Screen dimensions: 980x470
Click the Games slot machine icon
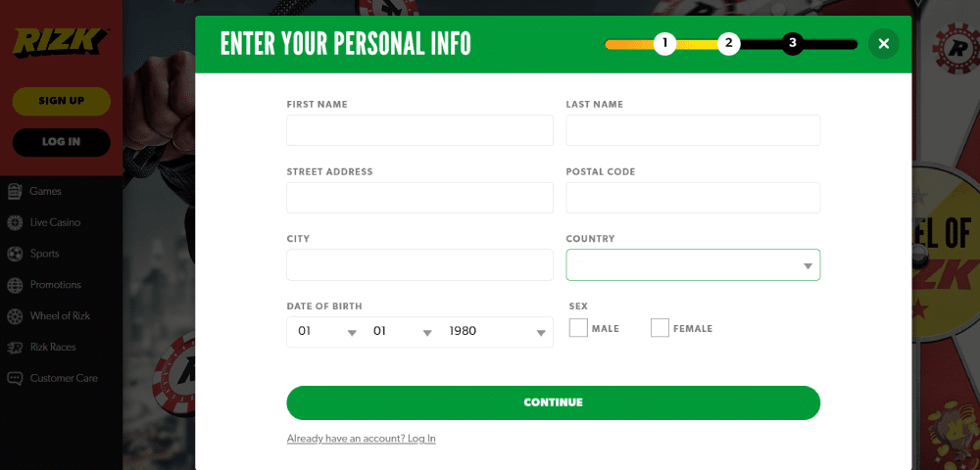coord(15,192)
